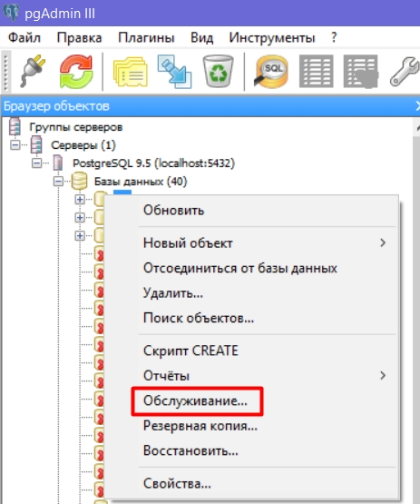420x504 pixels.
Task: Click the toolbar drag handle grip
Action: (5, 73)
